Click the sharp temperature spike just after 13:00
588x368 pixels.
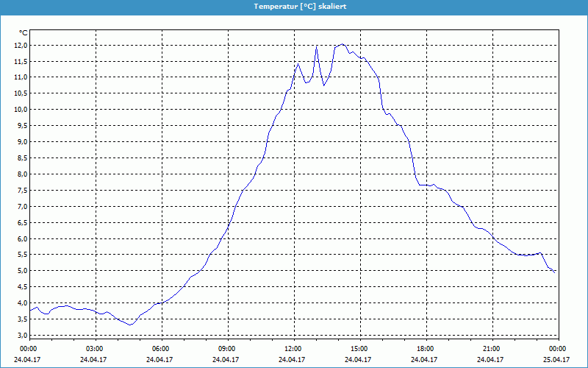coord(317,47)
